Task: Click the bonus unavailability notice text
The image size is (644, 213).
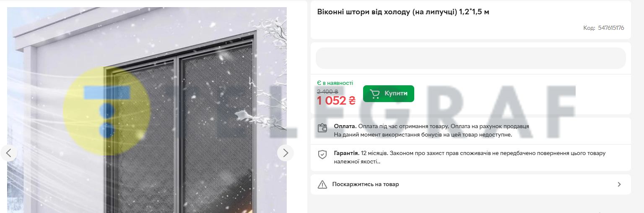Action: [x=423, y=134]
